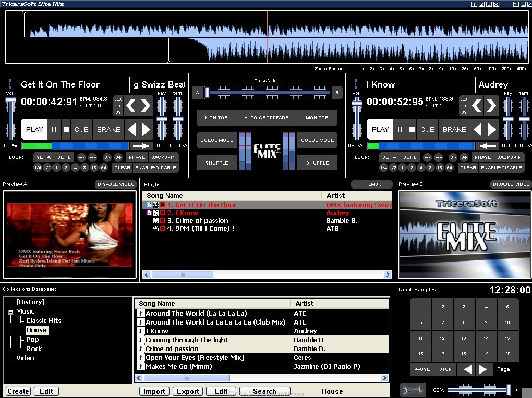Click the deck A marker icon on playlist row 1
Screen dimensions: 532x398
click(x=149, y=205)
